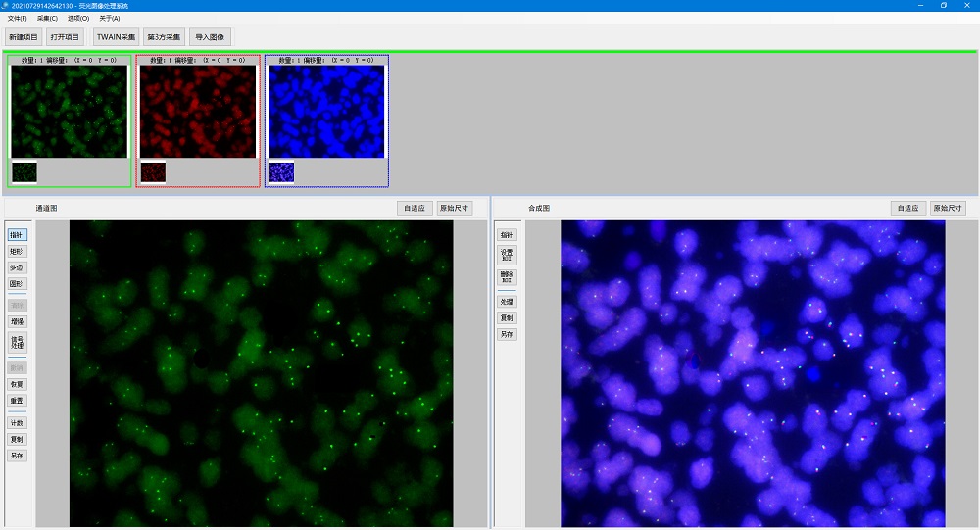The width and height of the screenshot is (980, 530).
Task: Click 删除标注 in the composite panel
Action: click(x=507, y=278)
